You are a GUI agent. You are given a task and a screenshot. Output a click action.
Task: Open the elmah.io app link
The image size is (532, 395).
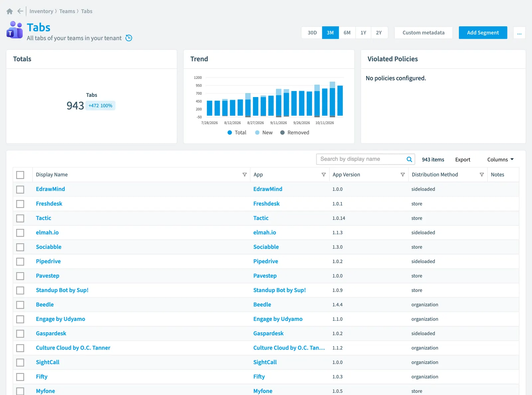pyautogui.click(x=265, y=233)
